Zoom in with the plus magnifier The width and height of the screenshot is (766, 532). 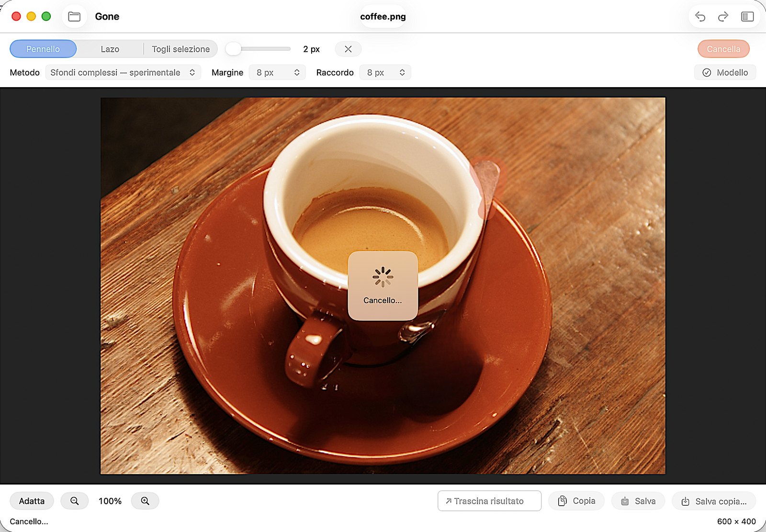(x=145, y=501)
